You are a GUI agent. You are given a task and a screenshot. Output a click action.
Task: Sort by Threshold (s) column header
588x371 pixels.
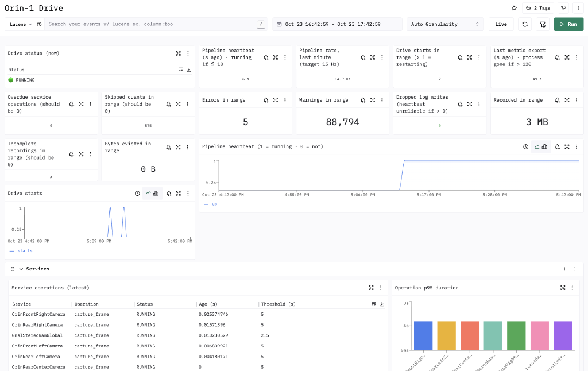[x=278, y=304]
